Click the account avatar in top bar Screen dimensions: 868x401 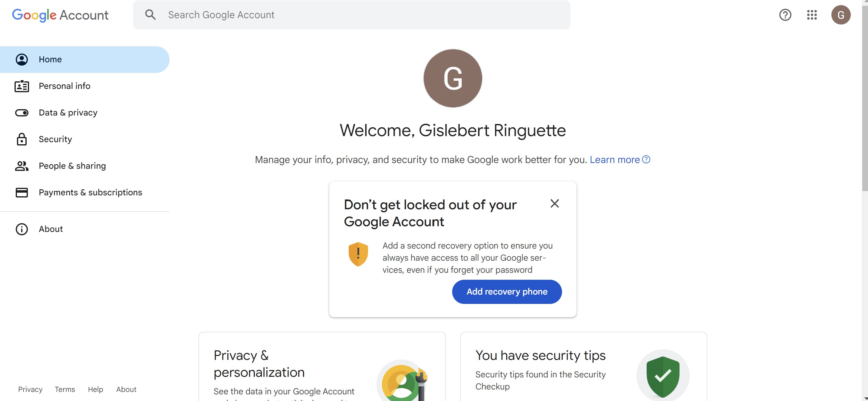pyautogui.click(x=840, y=15)
